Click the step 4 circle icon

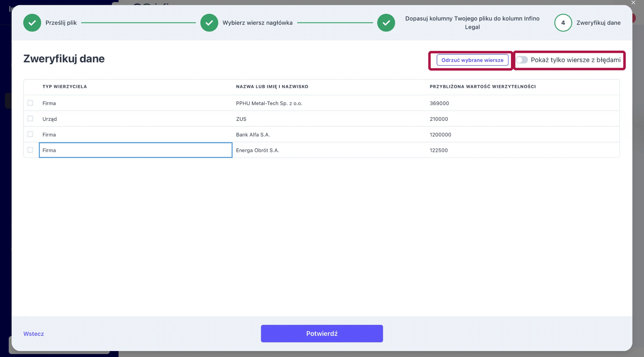[563, 23]
